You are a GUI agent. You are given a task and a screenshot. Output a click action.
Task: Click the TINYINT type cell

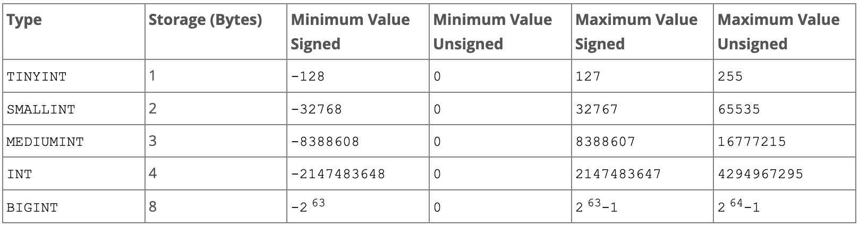coord(74,76)
